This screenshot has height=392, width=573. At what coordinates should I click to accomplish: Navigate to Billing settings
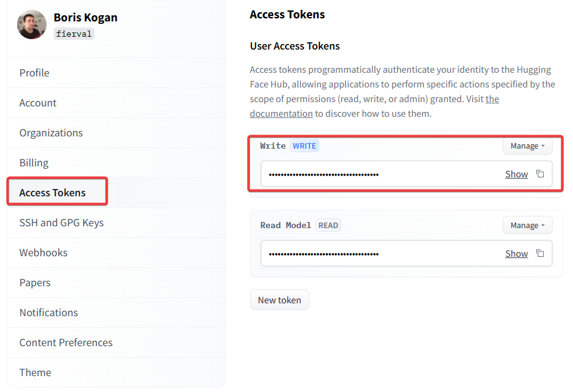click(x=34, y=163)
